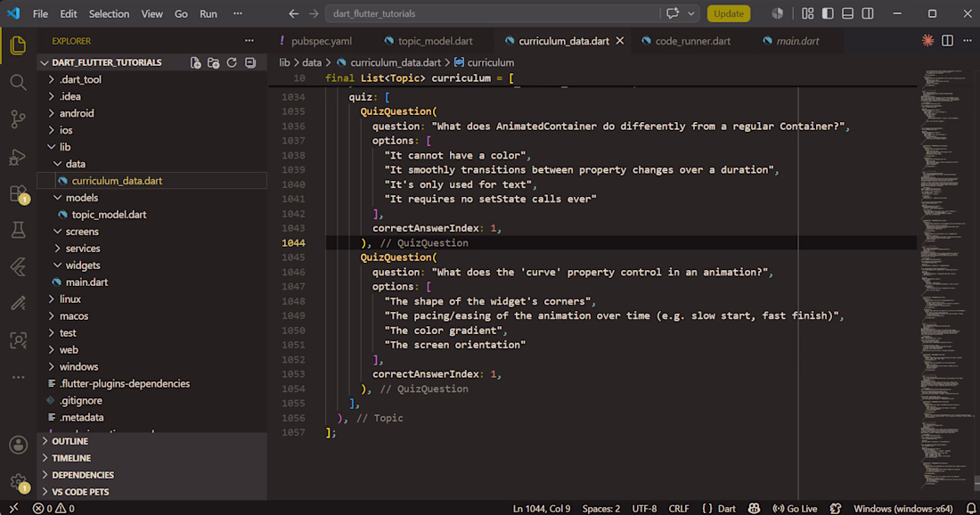Open the Accounts menu icon

coord(18,445)
